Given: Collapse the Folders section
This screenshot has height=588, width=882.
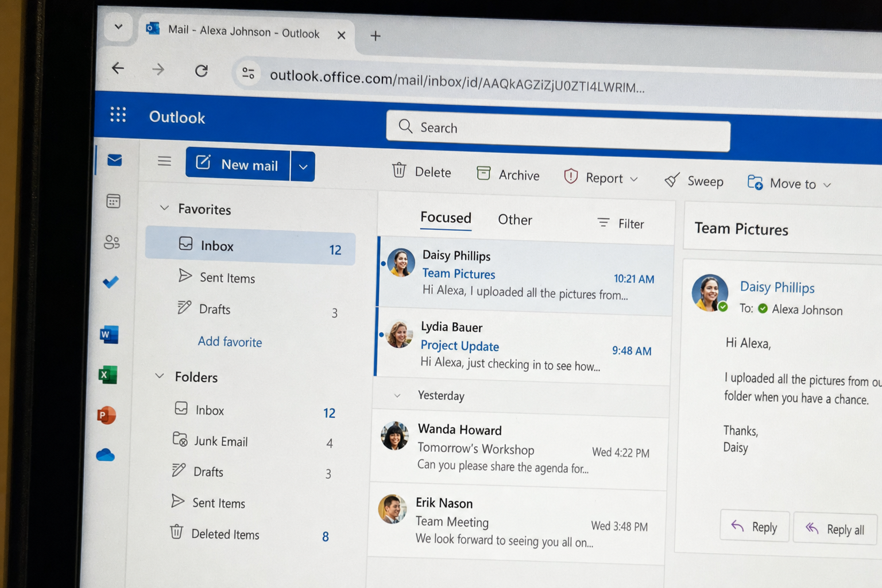Looking at the screenshot, I should pyautogui.click(x=160, y=376).
